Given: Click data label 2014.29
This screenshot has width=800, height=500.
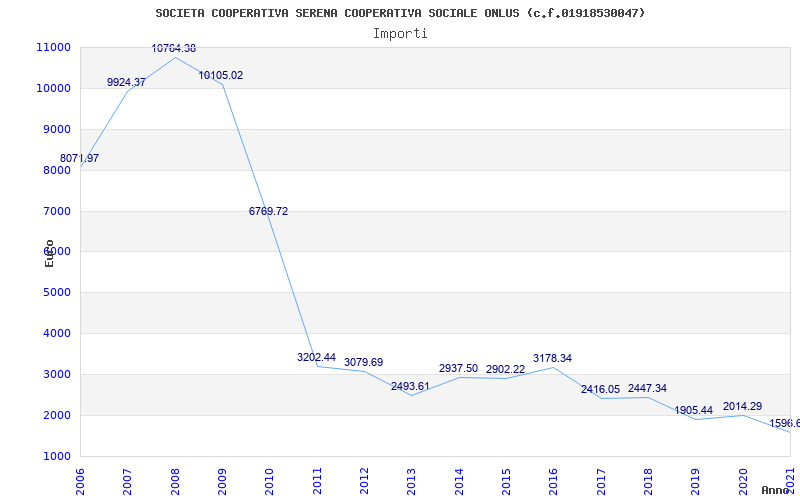Looking at the screenshot, I should [742, 406].
